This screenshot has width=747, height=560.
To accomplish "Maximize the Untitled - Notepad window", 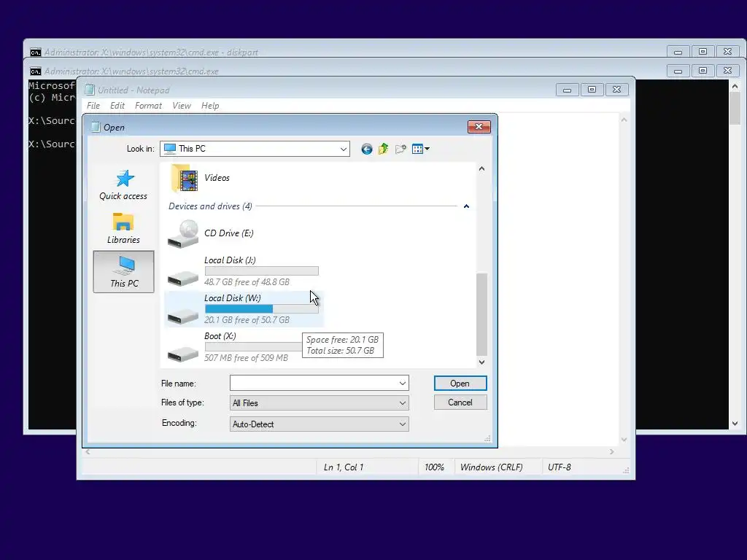I will [x=592, y=90].
